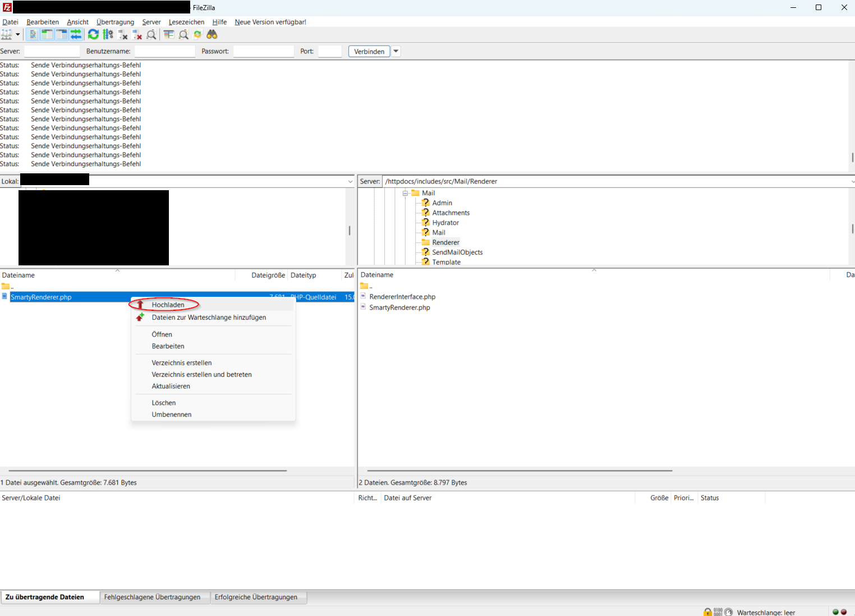This screenshot has width=855, height=616.
Task: Focus the Port input field
Action: 330,51
